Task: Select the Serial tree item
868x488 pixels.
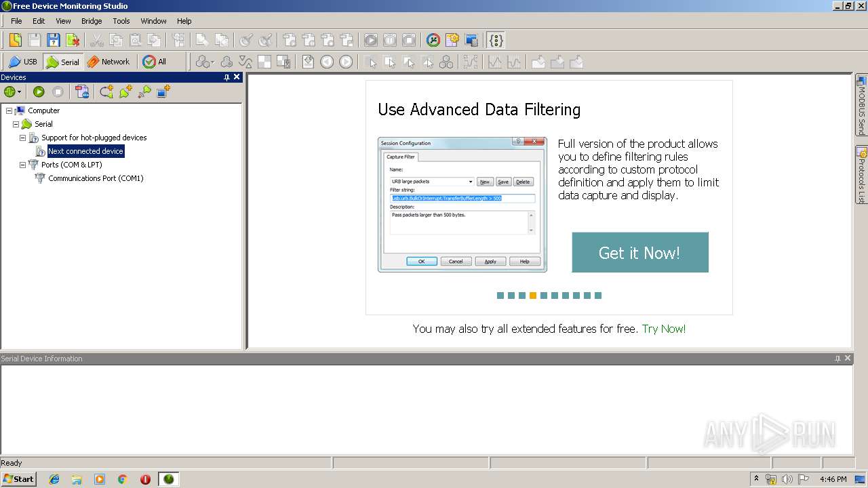Action: pos(43,124)
